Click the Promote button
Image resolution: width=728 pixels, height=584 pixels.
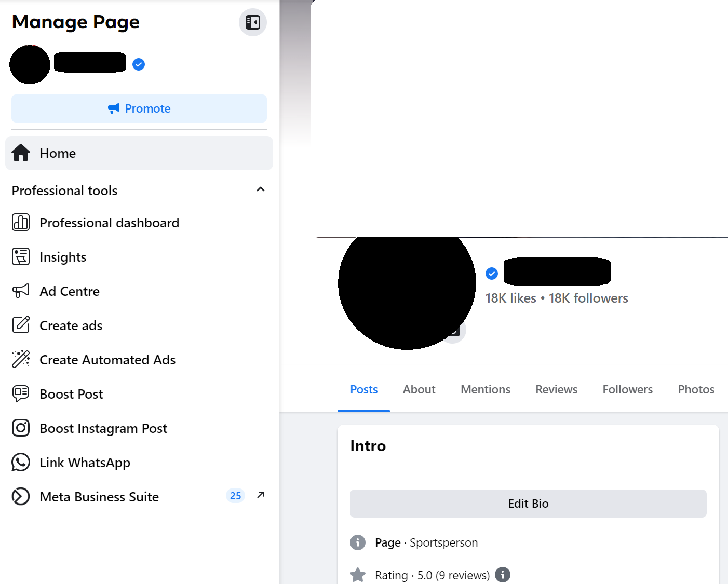[x=139, y=108]
